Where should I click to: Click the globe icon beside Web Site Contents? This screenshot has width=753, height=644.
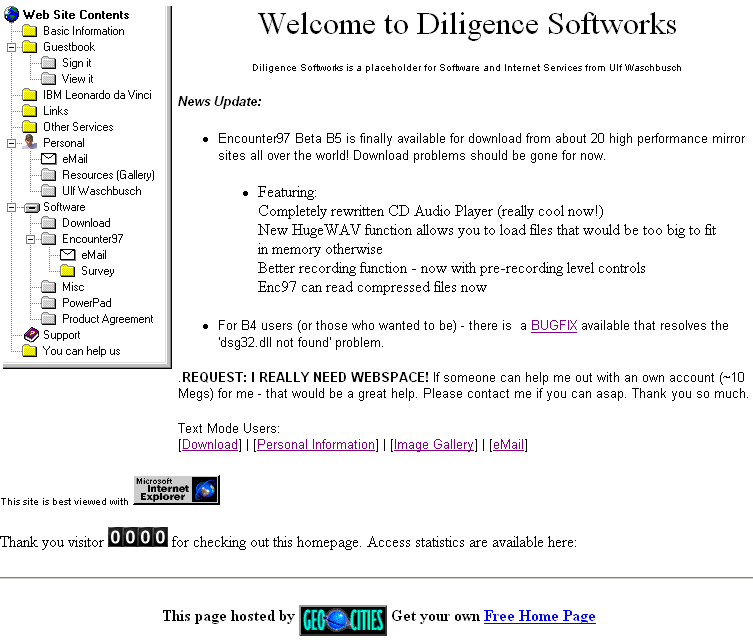(x=12, y=14)
